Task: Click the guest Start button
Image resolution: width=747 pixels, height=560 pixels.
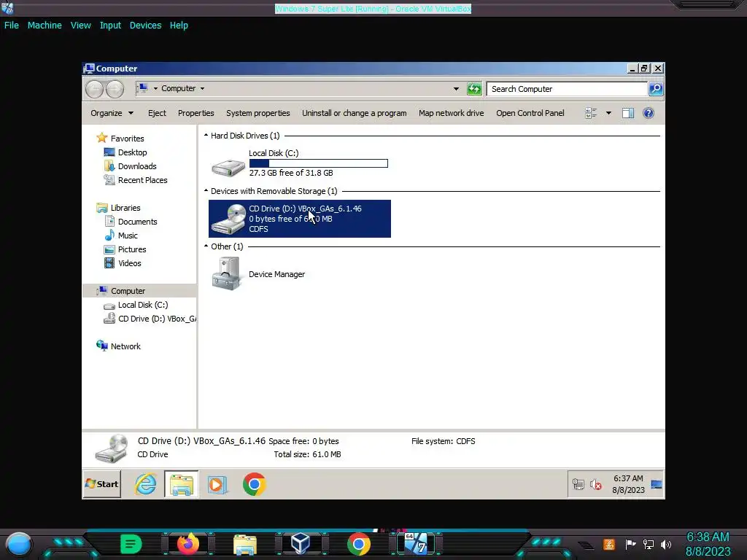Action: click(x=102, y=484)
